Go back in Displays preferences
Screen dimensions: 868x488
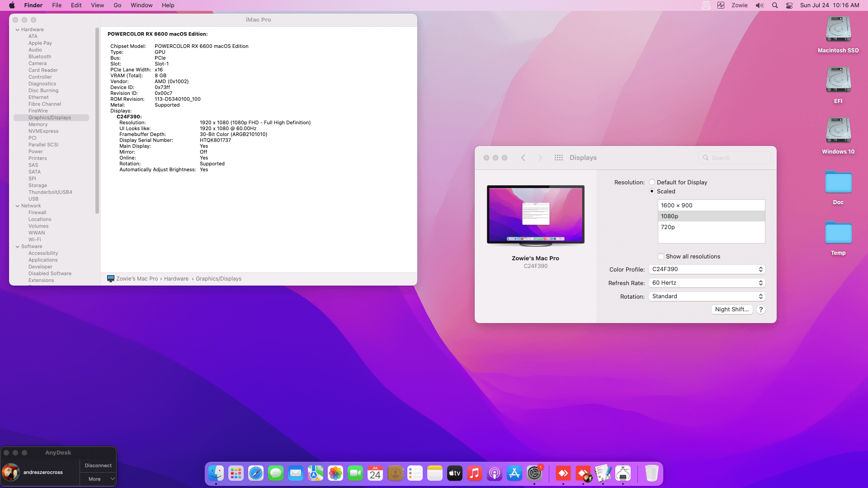click(523, 158)
